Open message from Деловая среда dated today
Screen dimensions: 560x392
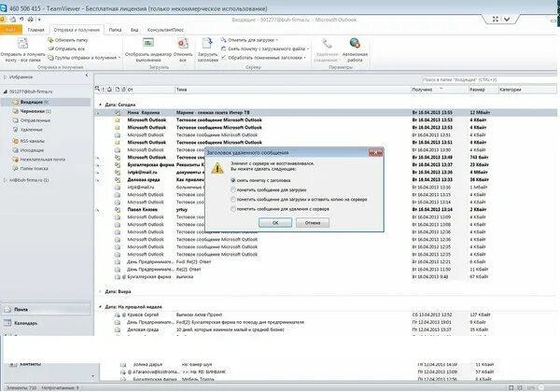(325, 179)
